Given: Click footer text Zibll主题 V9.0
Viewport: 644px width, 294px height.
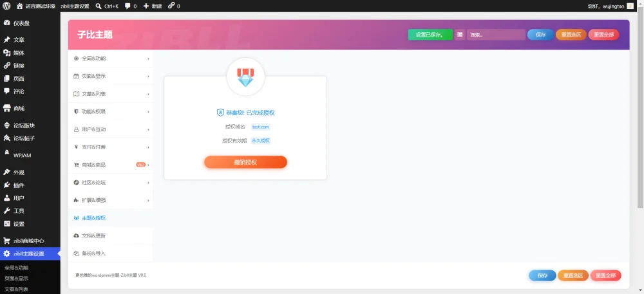Looking at the screenshot, I should click(x=133, y=275).
